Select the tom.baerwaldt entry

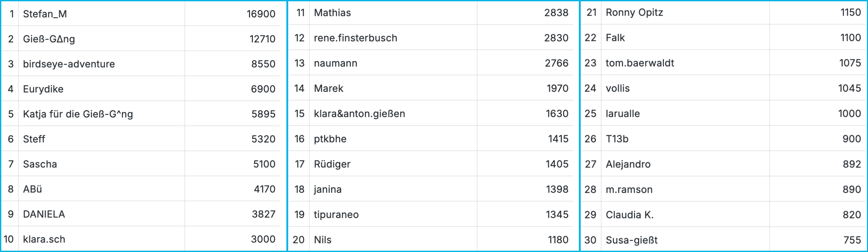pos(640,63)
